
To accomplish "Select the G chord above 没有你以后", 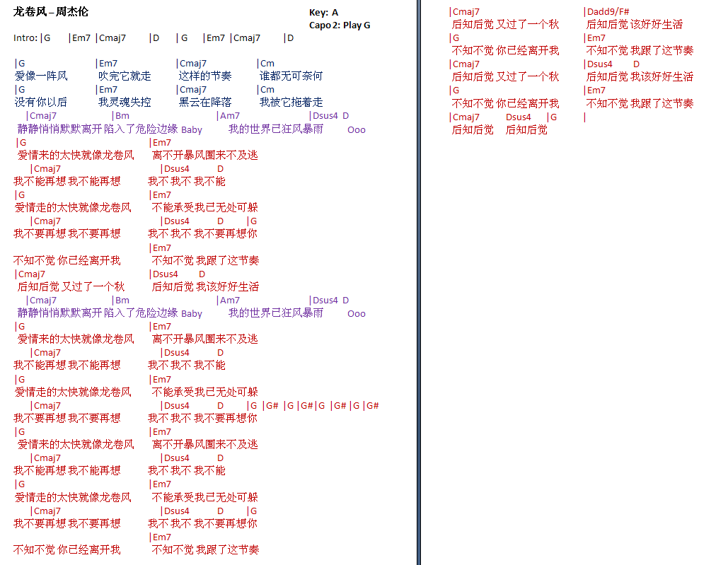I will click(x=21, y=90).
